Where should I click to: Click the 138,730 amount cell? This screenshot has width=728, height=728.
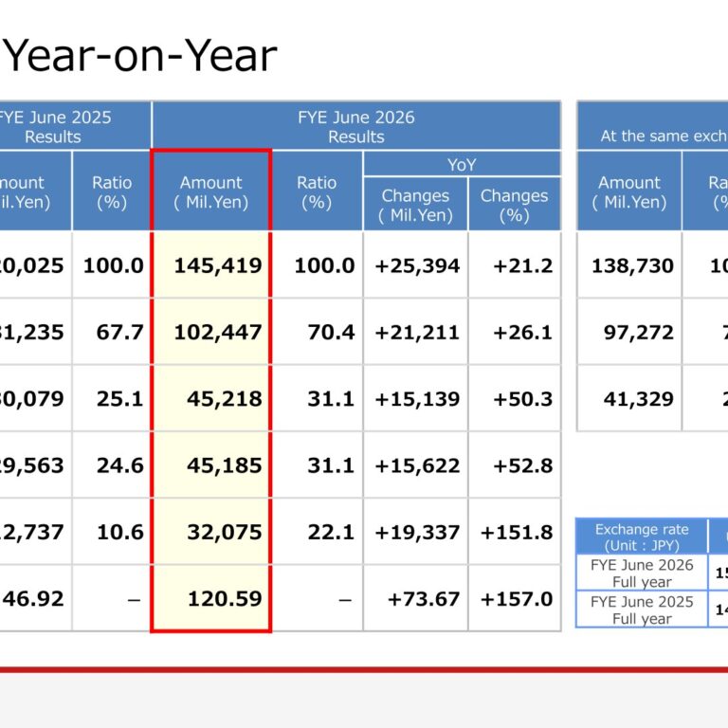coord(629,264)
